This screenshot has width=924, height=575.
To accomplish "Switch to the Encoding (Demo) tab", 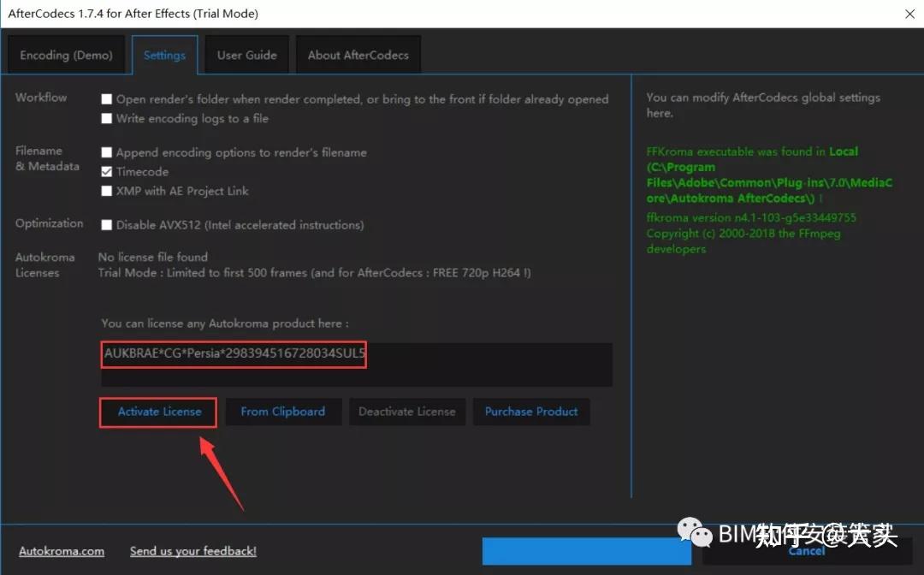I will click(67, 54).
